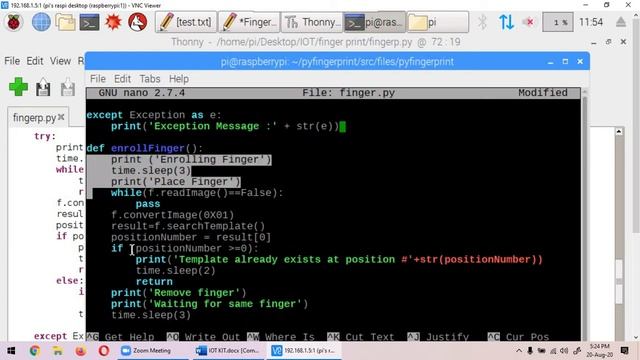Open Firefox from Windows taskbar
The height and width of the screenshot is (360, 640).
[81, 351]
